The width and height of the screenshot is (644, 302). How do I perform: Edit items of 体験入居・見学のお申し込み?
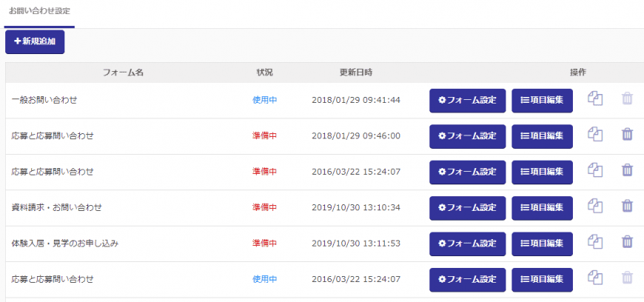tap(542, 243)
